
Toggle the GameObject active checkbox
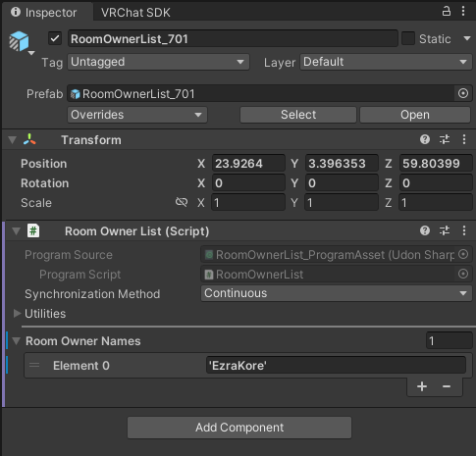[x=55, y=38]
